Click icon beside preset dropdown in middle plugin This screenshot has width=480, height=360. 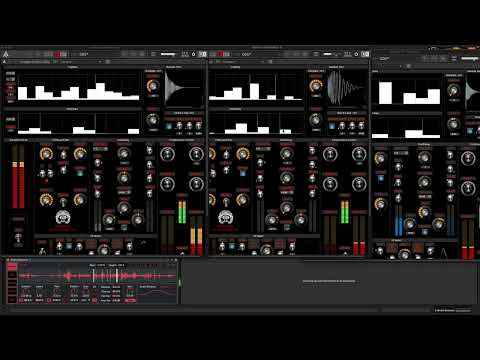270,62
